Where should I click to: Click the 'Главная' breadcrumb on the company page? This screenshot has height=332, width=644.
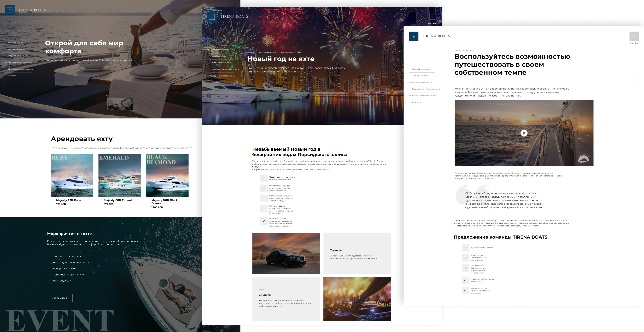point(457,50)
